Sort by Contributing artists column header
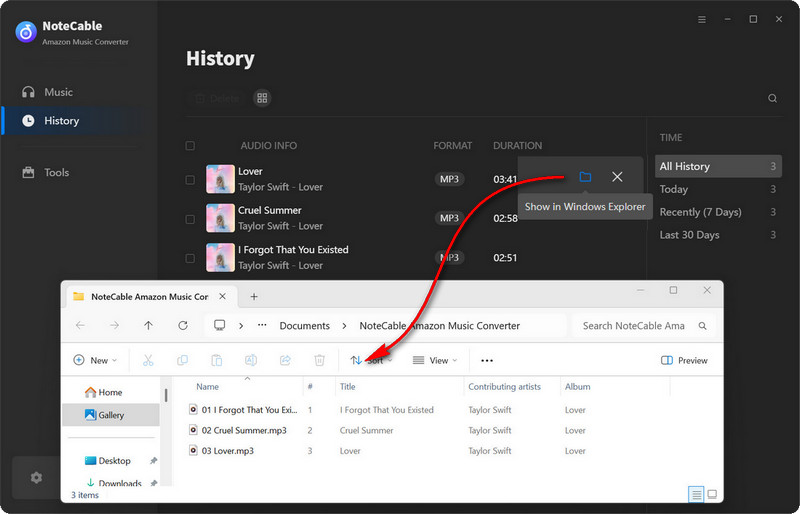The image size is (800, 514). [x=505, y=387]
